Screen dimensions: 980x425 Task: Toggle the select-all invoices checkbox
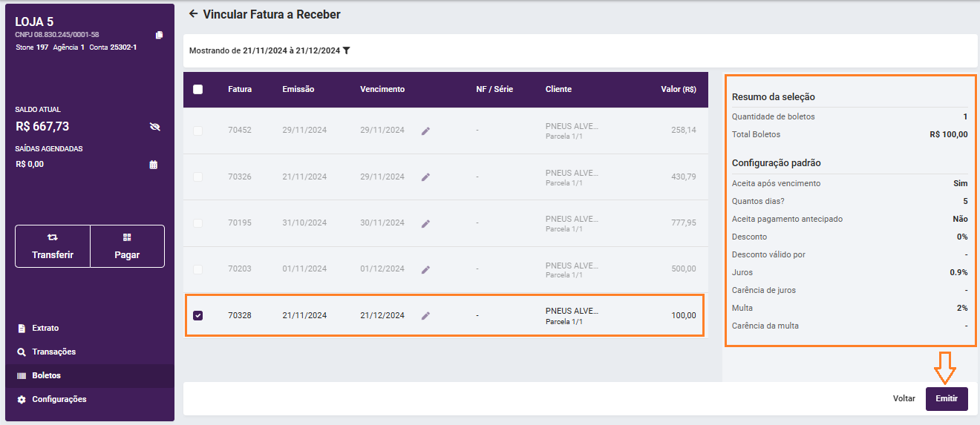coord(198,90)
